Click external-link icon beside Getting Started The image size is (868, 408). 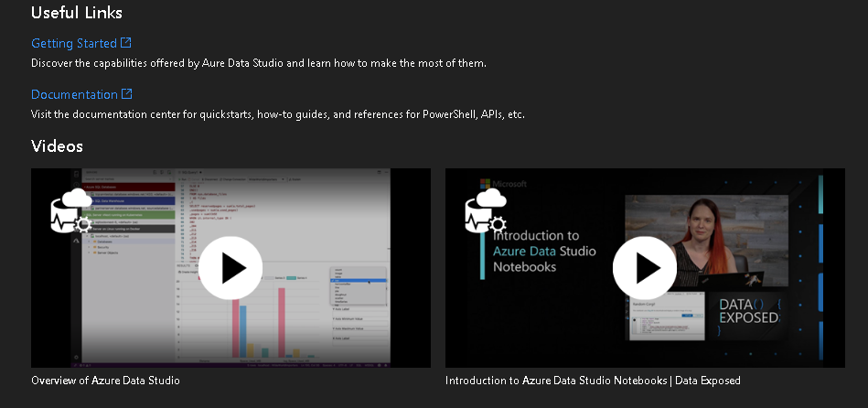pyautogui.click(x=126, y=43)
